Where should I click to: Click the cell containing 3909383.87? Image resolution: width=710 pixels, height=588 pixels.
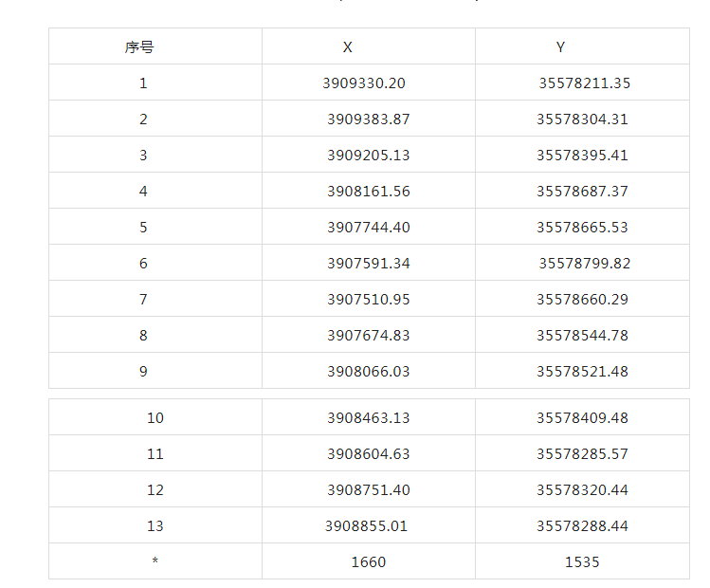(369, 119)
